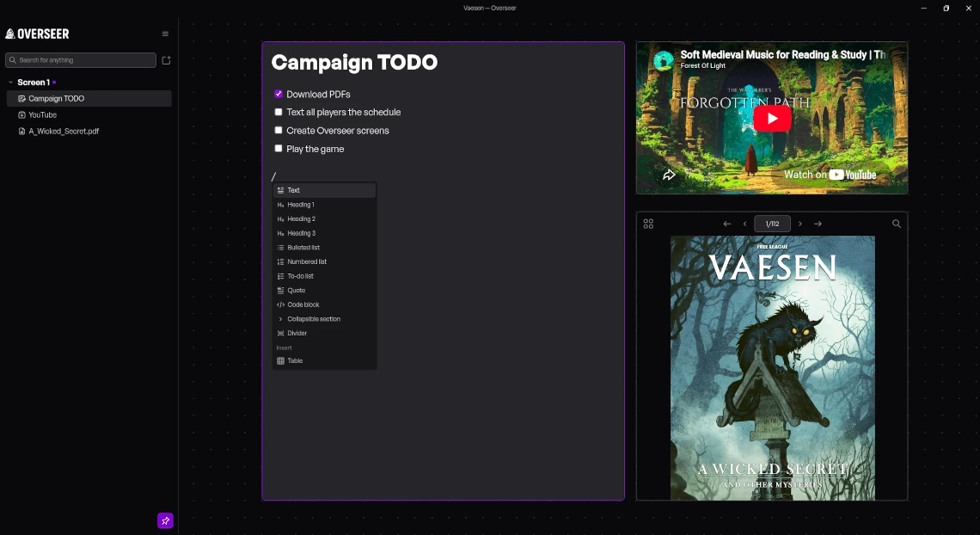The width and height of the screenshot is (980, 535).
Task: Insert a Code block
Action: point(324,305)
